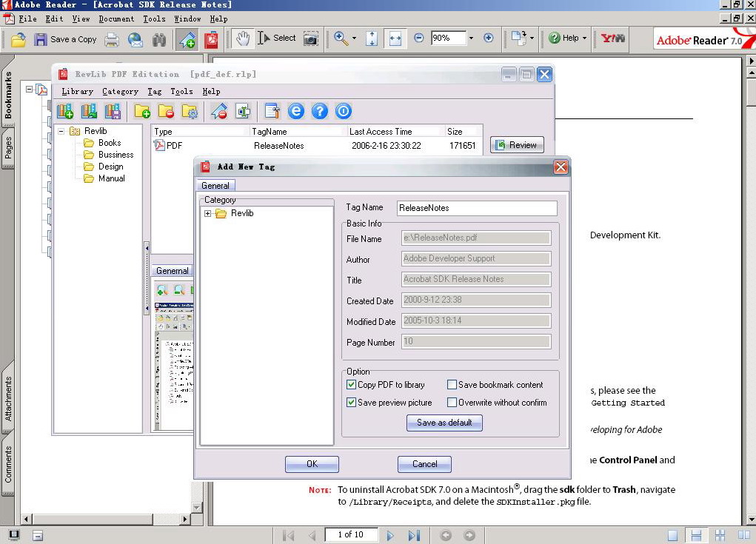Open RevLib Library menu
Screen dimensions: 756x544
77,91
